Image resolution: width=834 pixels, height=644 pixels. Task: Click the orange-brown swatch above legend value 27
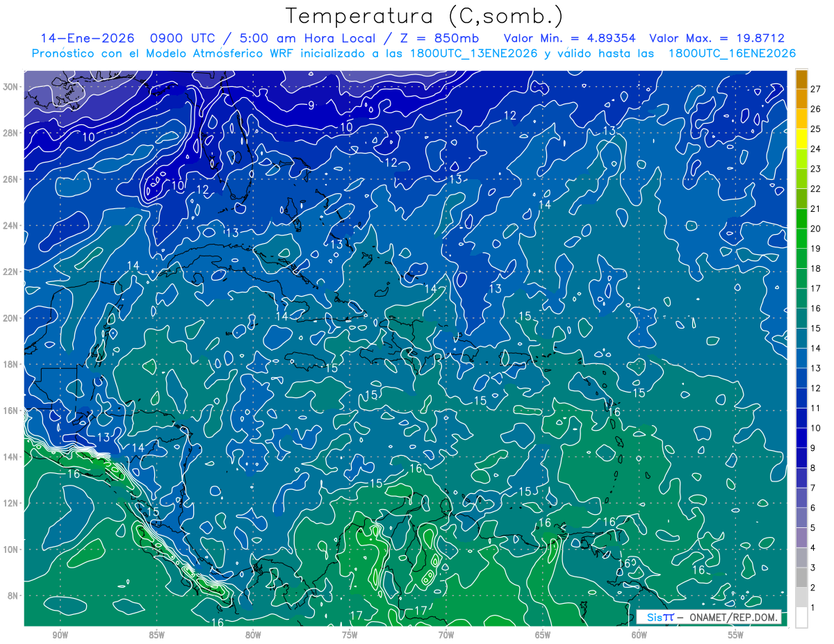(801, 79)
